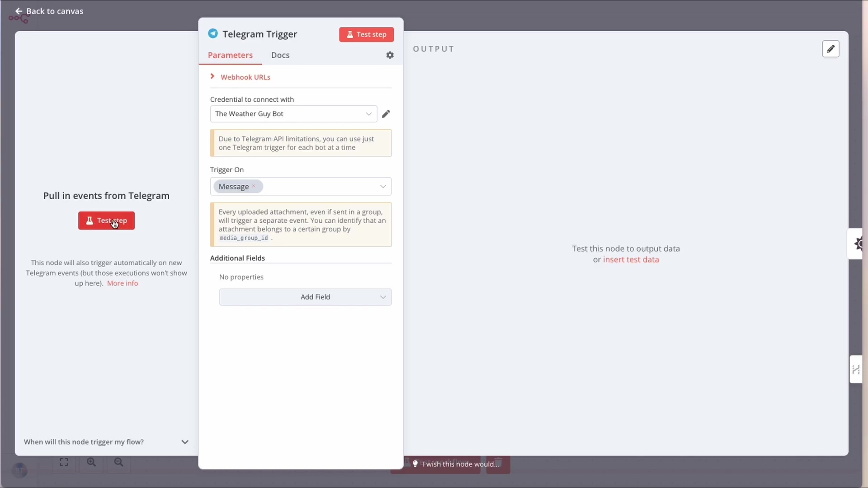Screen dimensions: 868x488
Task: Click the zoom in magnifier icon
Action: 91,462
